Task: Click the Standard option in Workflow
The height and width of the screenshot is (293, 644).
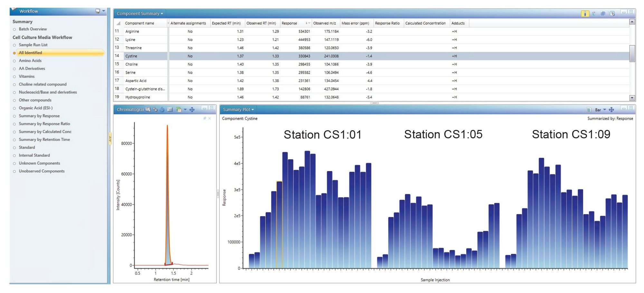Action: click(x=27, y=148)
